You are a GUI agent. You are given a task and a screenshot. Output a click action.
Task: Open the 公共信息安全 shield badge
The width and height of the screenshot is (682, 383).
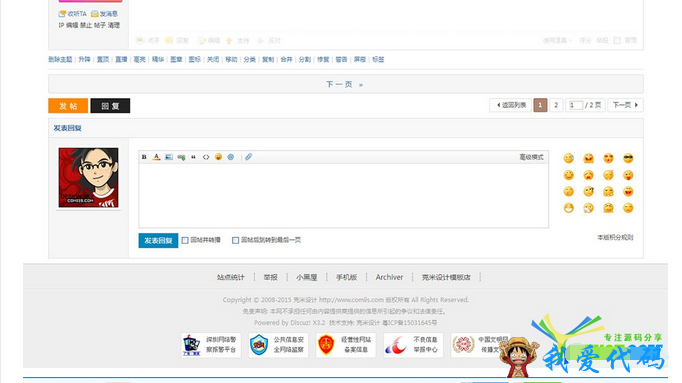[278, 345]
